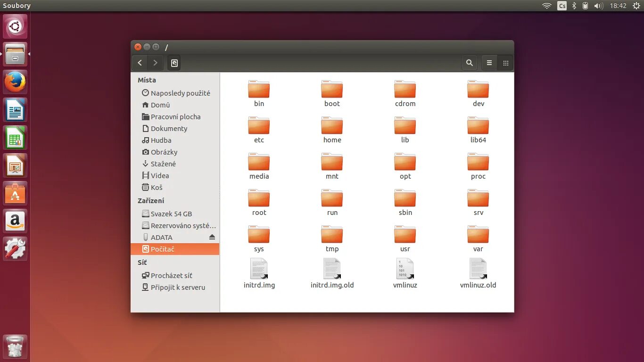Go to Domů in sidebar

click(175, 105)
